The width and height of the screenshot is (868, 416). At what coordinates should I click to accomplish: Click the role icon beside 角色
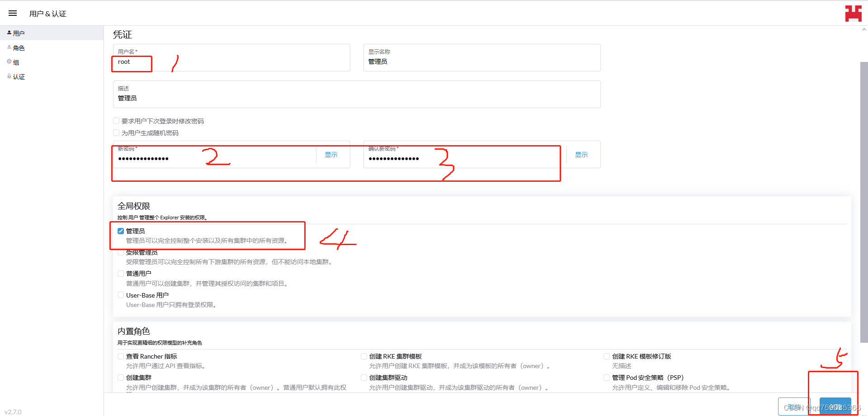coord(9,47)
